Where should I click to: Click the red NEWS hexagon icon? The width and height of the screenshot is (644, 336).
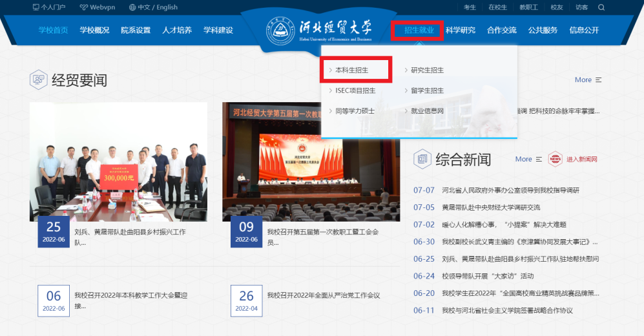(555, 159)
